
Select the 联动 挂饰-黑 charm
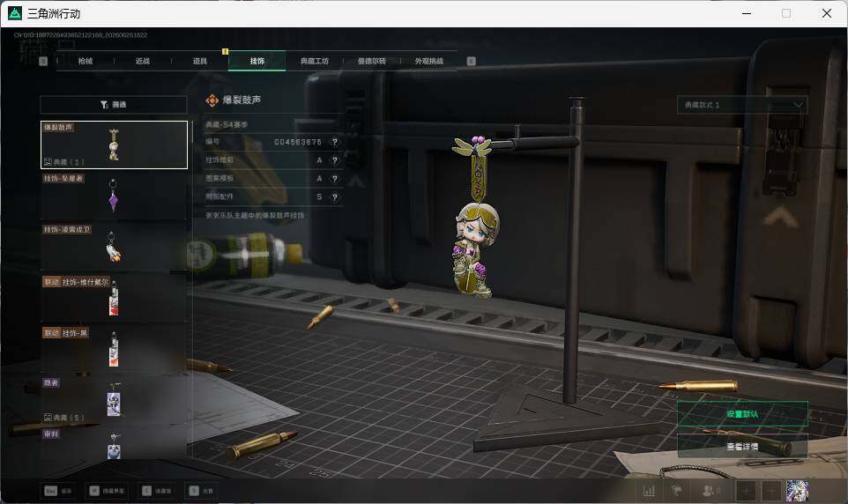pyautogui.click(x=114, y=350)
